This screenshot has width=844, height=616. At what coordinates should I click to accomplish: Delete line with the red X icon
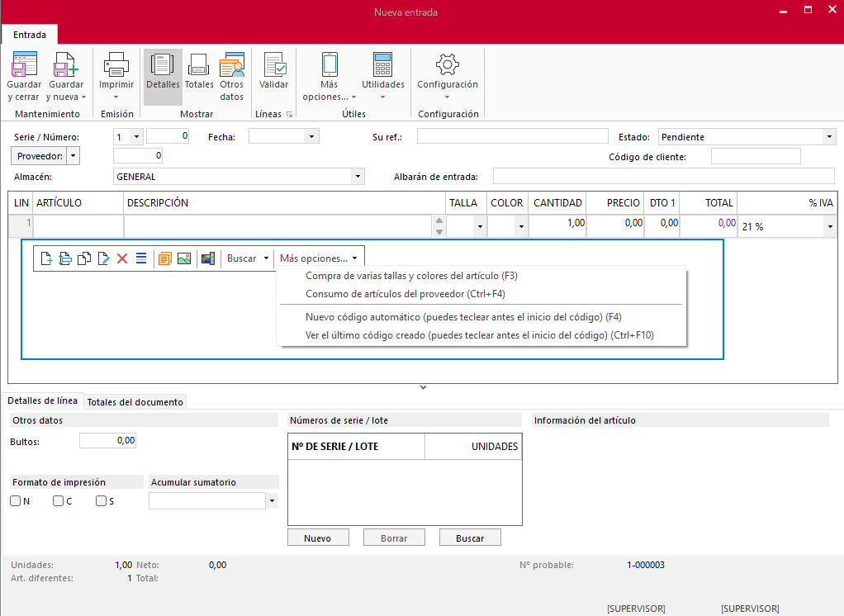coord(122,258)
